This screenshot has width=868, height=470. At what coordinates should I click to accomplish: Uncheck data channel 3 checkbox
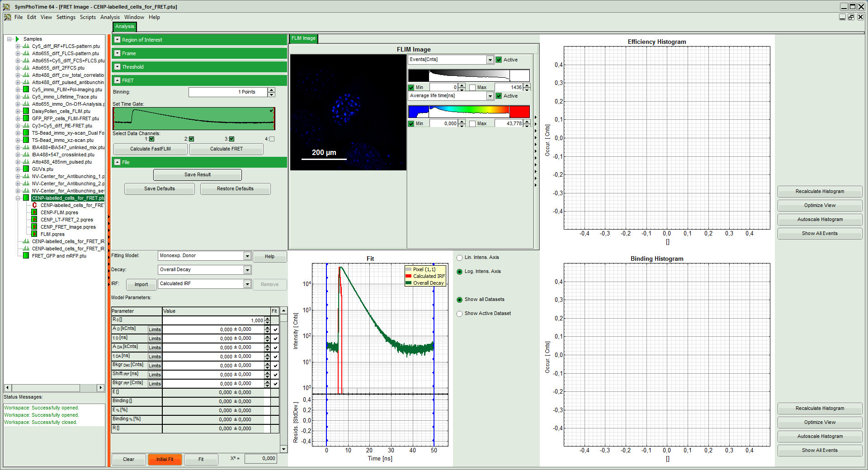231,139
